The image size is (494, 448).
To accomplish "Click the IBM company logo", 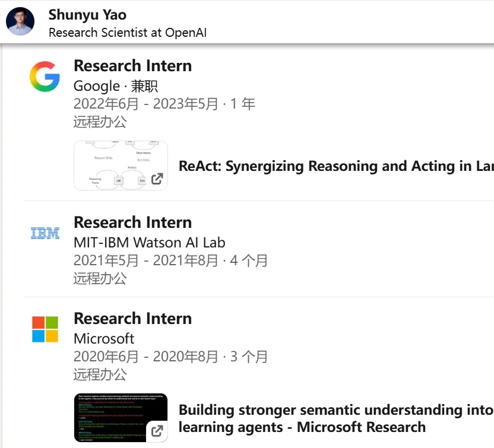I will [45, 233].
